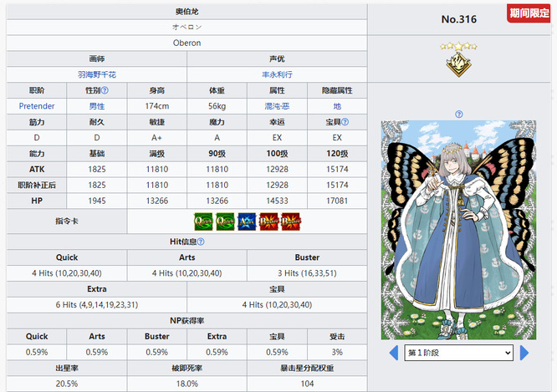Screen dimensions: 557x392
Task: Click the No.316 servant number
Action: 459,19
